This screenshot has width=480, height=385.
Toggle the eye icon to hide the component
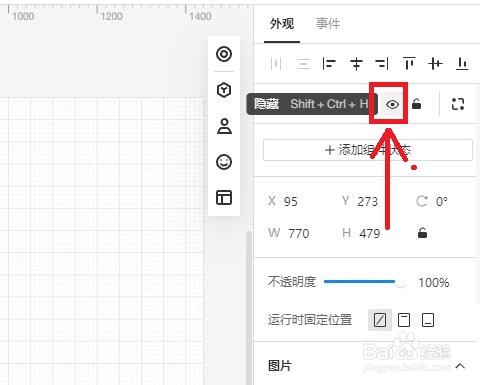point(392,104)
